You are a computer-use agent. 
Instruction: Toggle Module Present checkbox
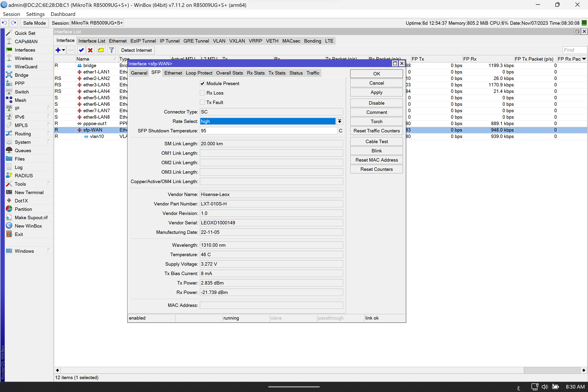[x=202, y=83]
